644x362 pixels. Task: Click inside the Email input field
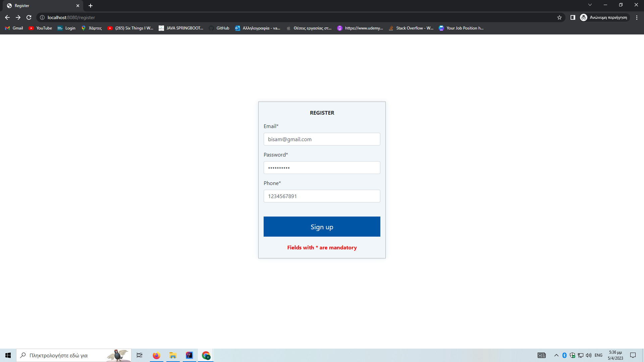click(x=322, y=139)
